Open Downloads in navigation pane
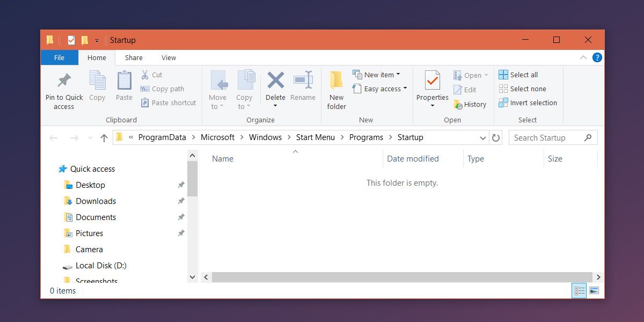The width and height of the screenshot is (644, 322). click(90, 201)
